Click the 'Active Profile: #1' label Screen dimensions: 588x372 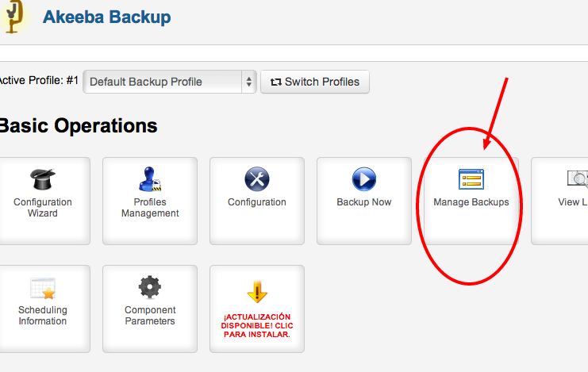pos(39,80)
